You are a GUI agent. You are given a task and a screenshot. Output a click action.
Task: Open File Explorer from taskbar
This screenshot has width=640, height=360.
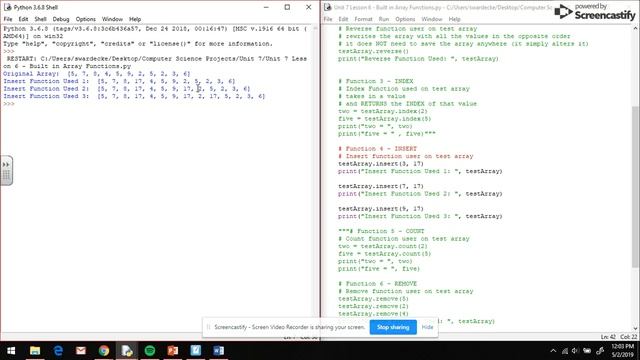point(35,351)
